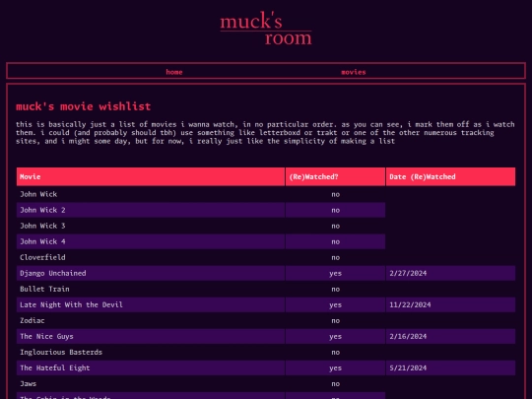Select the Cloverfield cell
Screen dimensions: 532x399
point(151,257)
